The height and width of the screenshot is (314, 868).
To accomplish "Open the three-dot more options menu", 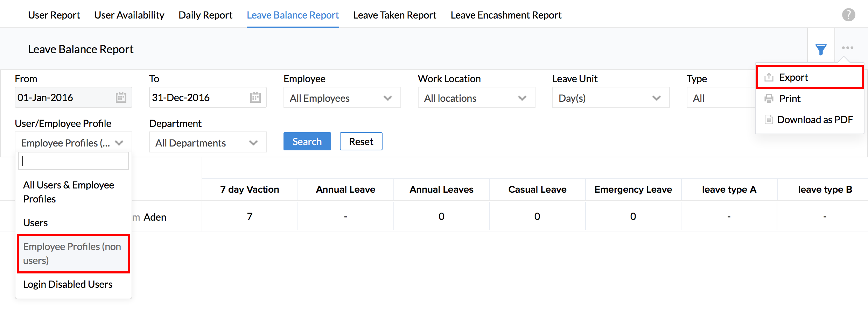I will (847, 48).
